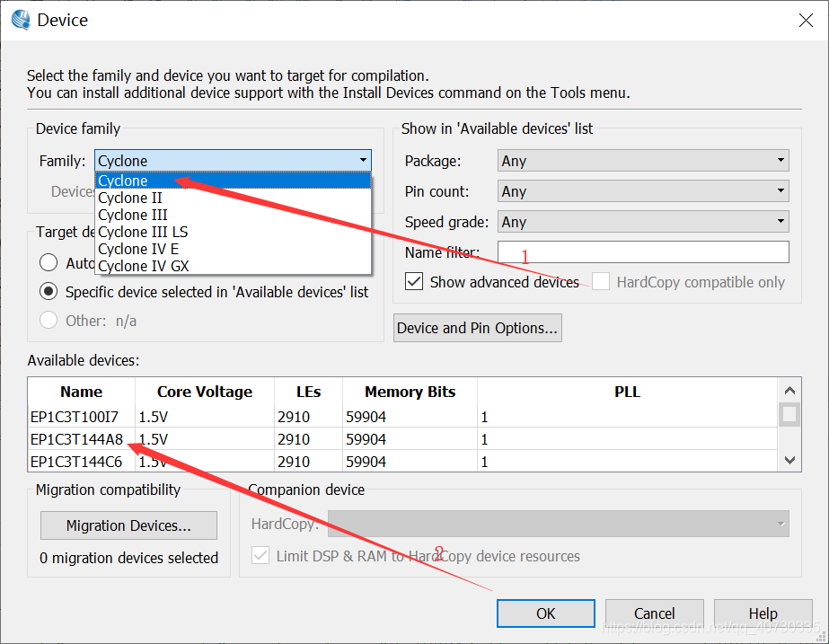Toggle Show advanced devices checkbox

pyautogui.click(x=414, y=281)
